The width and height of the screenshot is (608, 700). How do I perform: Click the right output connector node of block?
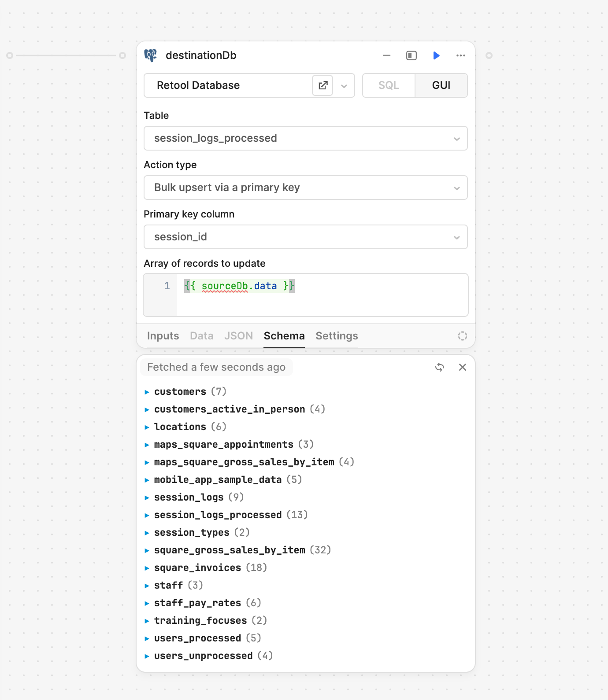489,55
